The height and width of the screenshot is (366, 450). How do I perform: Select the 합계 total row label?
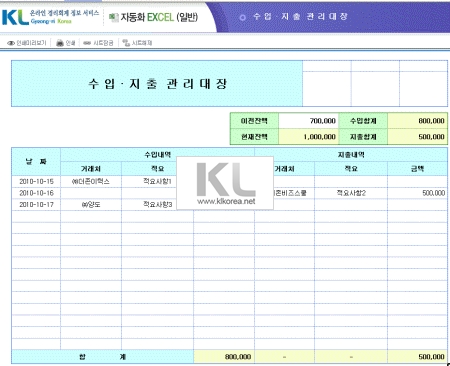pyautogui.click(x=103, y=357)
